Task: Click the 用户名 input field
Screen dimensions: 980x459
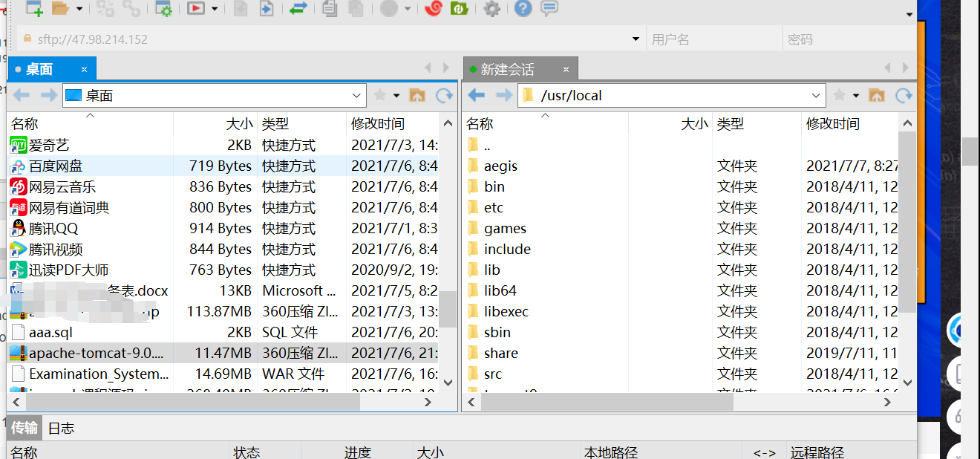Action: tap(713, 39)
